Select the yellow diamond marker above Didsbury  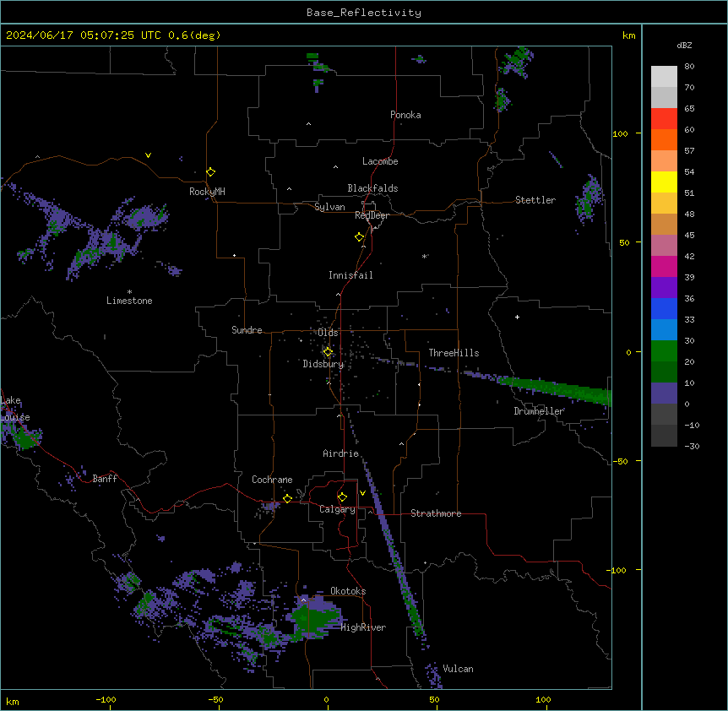[328, 352]
